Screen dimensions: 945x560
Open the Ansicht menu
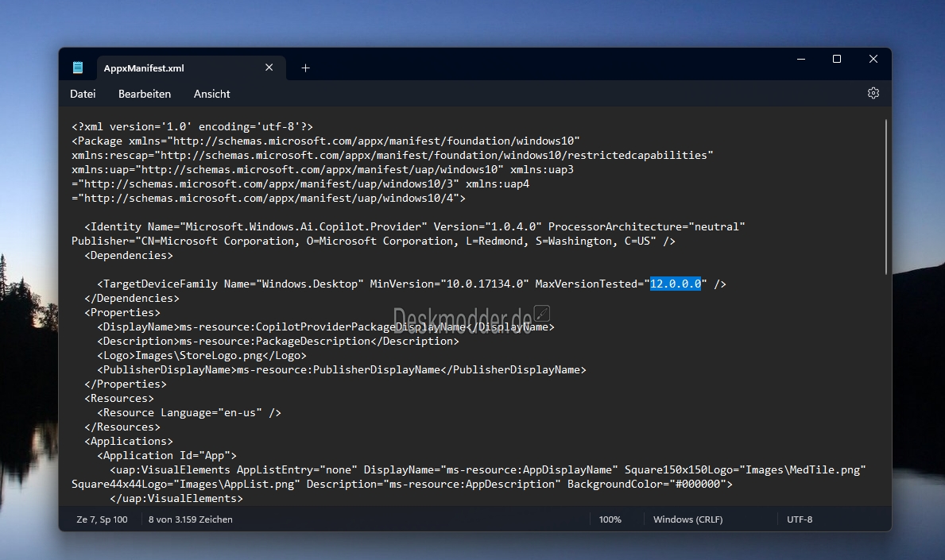coord(211,94)
